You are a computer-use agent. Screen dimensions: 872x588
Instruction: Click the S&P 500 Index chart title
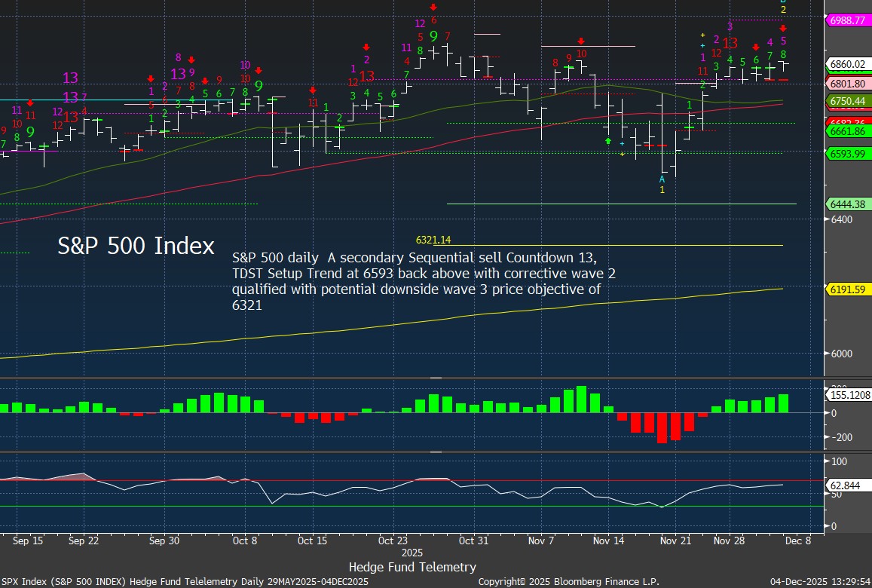136,246
